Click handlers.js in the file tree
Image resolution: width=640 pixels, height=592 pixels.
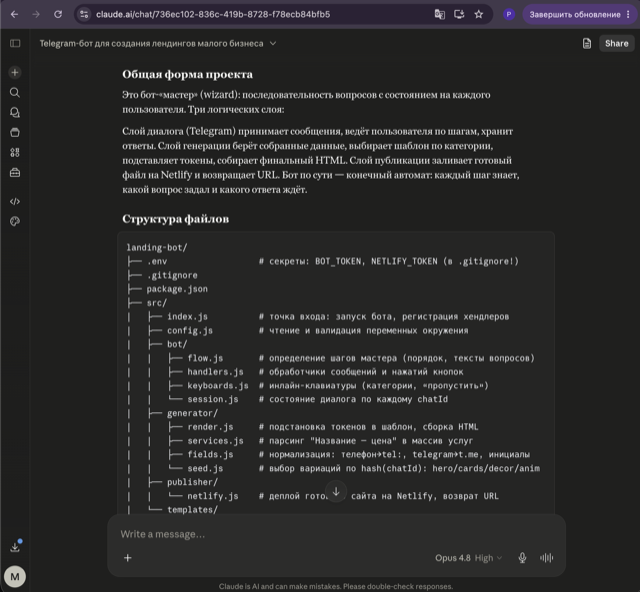[216, 372]
